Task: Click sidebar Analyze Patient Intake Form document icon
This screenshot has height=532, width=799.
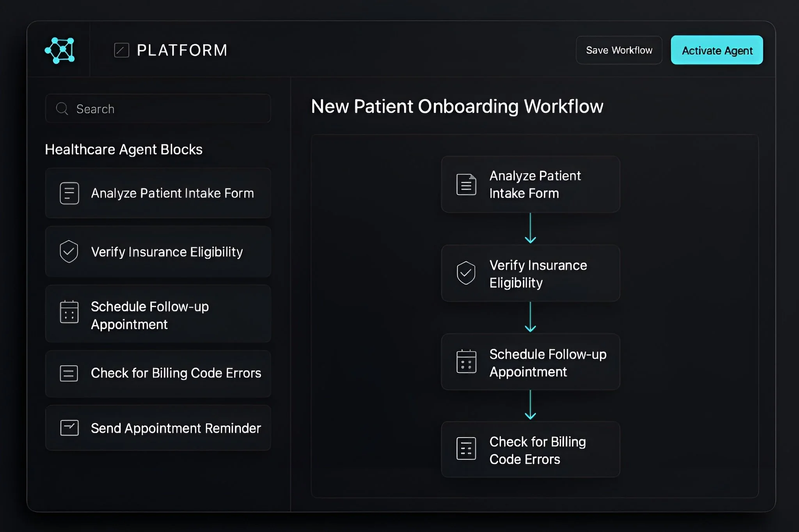Action: coord(69,193)
